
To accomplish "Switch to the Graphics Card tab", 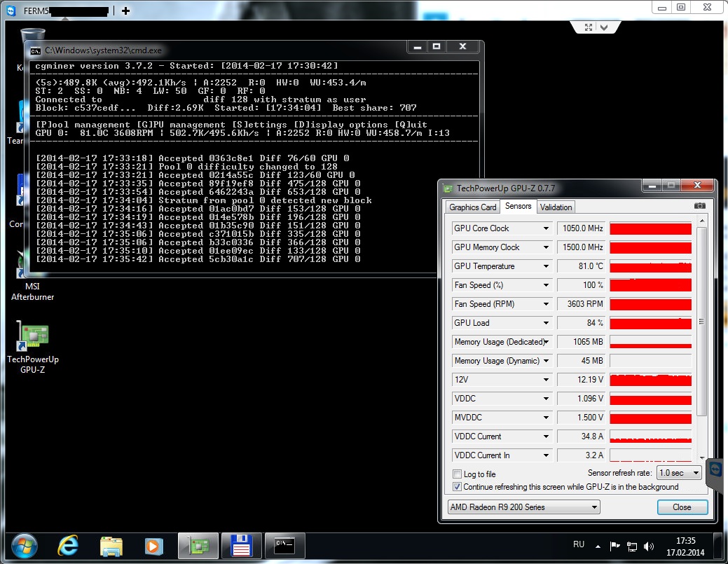I will tap(473, 207).
